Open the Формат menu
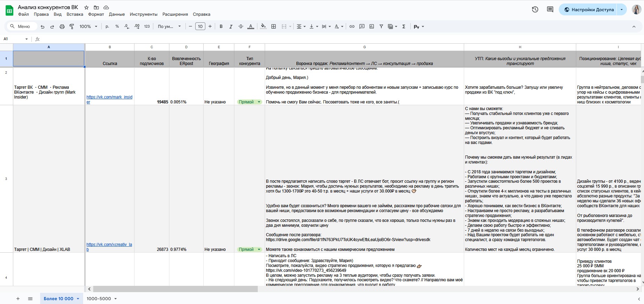 point(96,14)
